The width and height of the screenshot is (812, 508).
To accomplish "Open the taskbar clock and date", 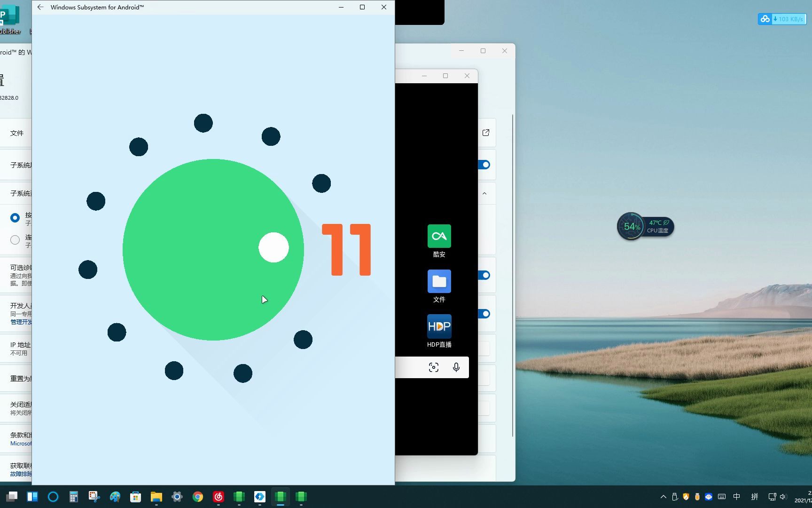I will pyautogui.click(x=803, y=497).
